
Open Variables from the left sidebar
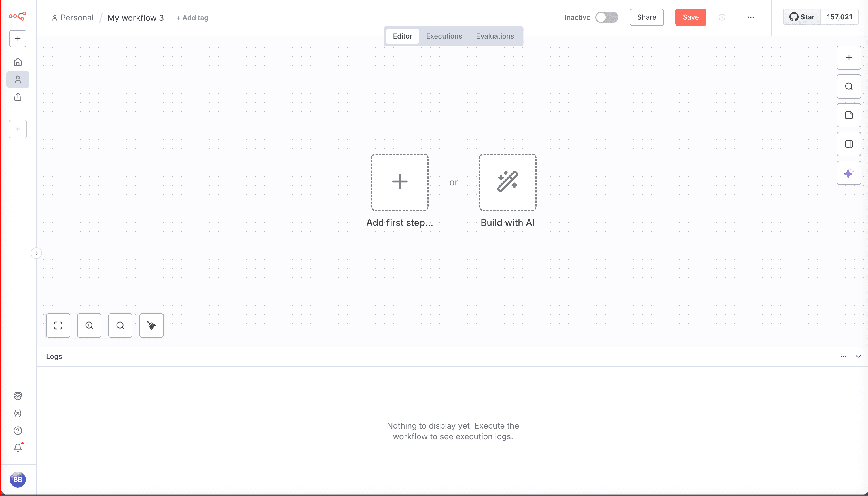(x=18, y=413)
